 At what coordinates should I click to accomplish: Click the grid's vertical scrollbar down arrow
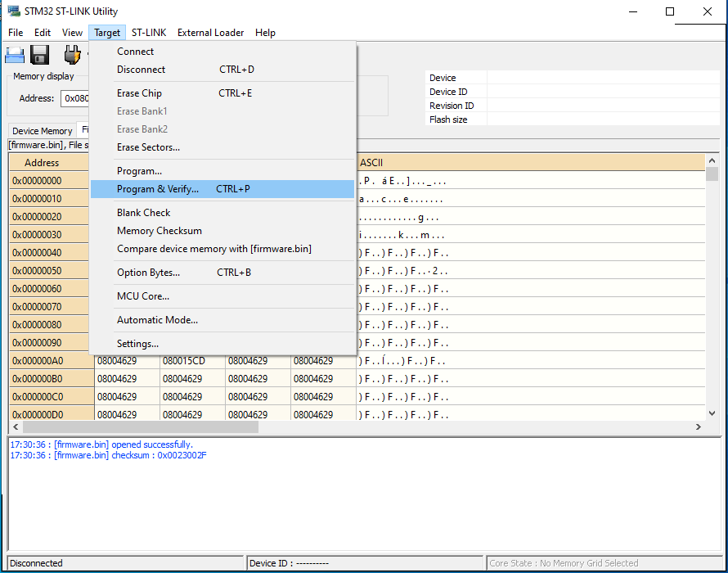pos(712,413)
